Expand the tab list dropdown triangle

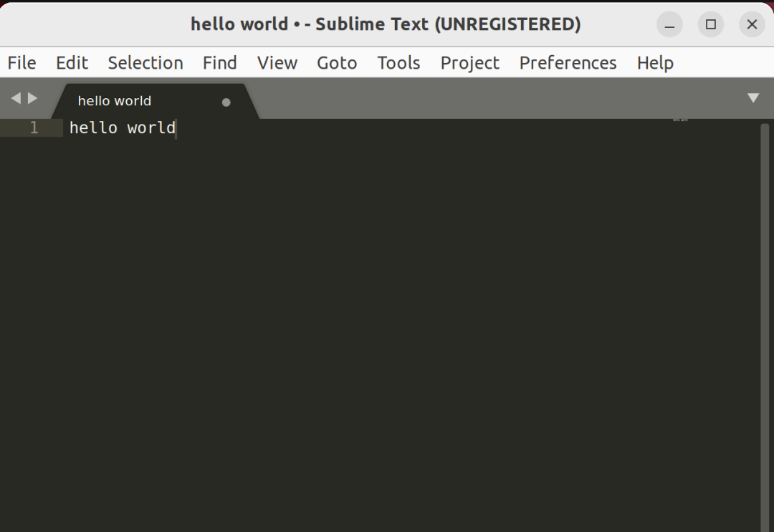(x=752, y=98)
